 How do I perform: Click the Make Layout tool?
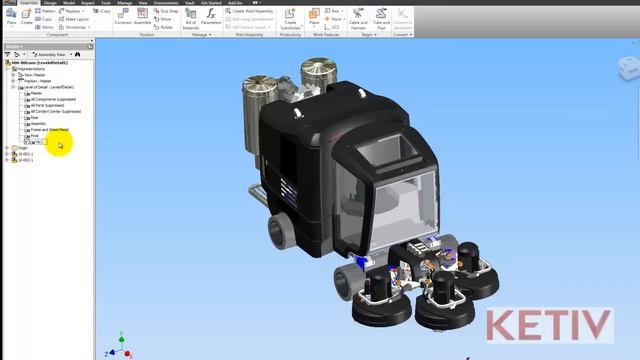(x=73, y=19)
